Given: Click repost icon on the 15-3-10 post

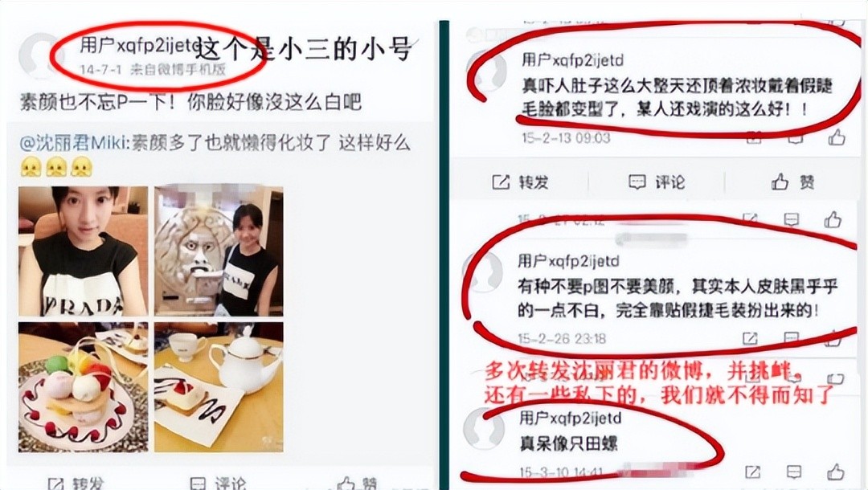Looking at the screenshot, I should 752,472.
